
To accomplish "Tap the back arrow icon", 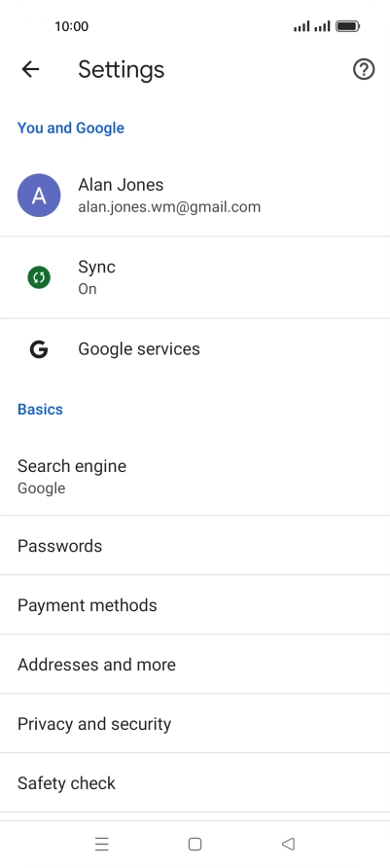I will (x=30, y=69).
